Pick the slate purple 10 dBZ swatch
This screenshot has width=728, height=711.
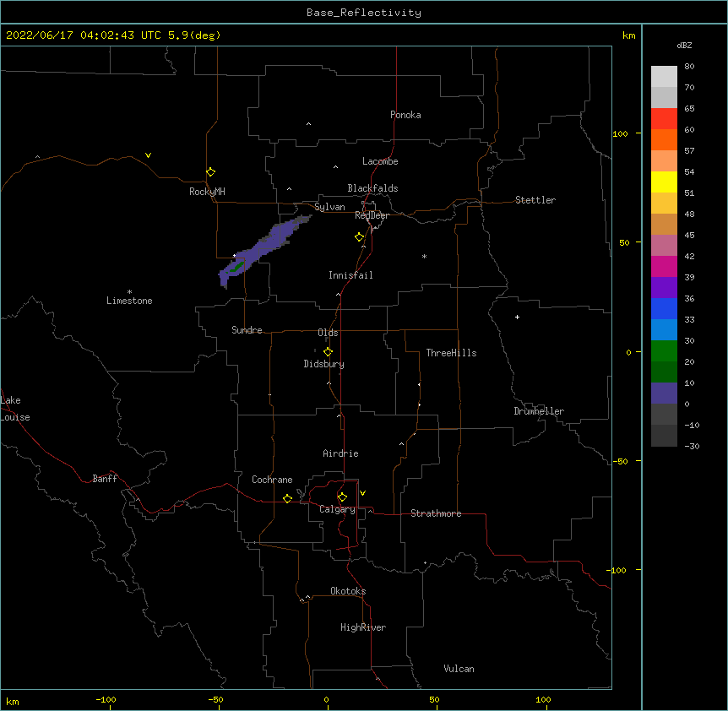point(664,393)
